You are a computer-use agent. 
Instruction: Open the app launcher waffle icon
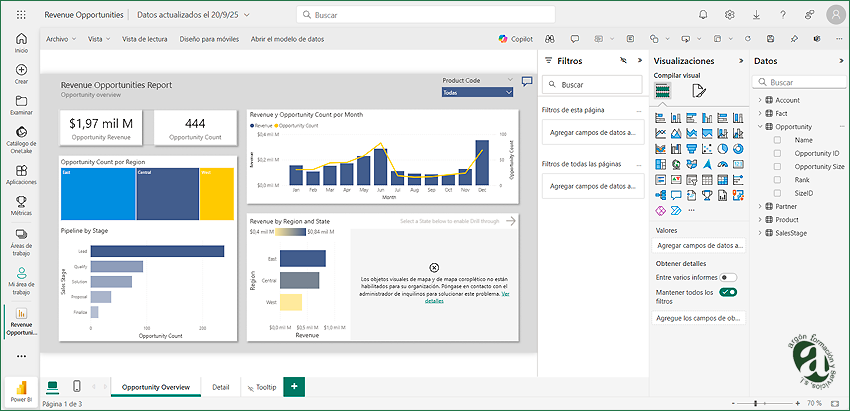tap(21, 15)
